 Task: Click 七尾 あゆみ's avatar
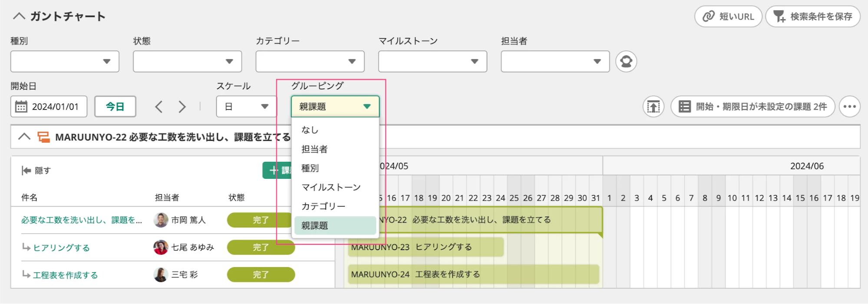(x=161, y=247)
